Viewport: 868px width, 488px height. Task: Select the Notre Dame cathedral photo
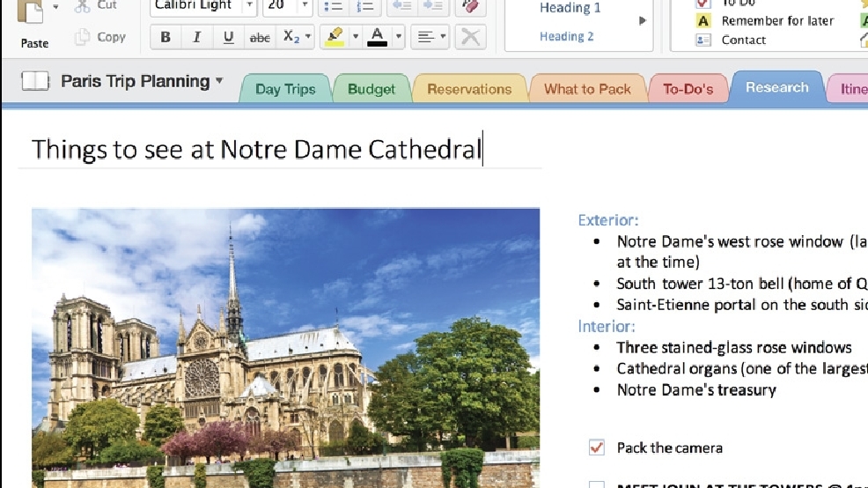(285, 348)
